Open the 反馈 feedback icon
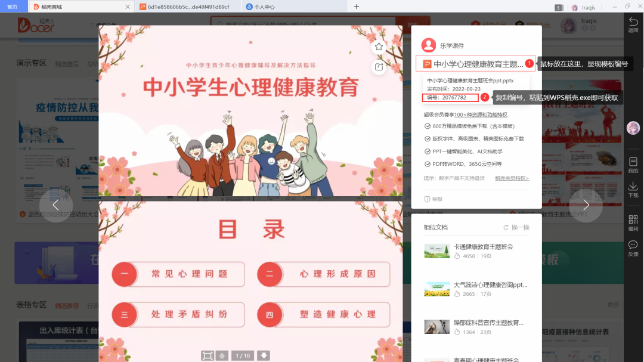Viewport: 644px width, 362px height. click(633, 248)
